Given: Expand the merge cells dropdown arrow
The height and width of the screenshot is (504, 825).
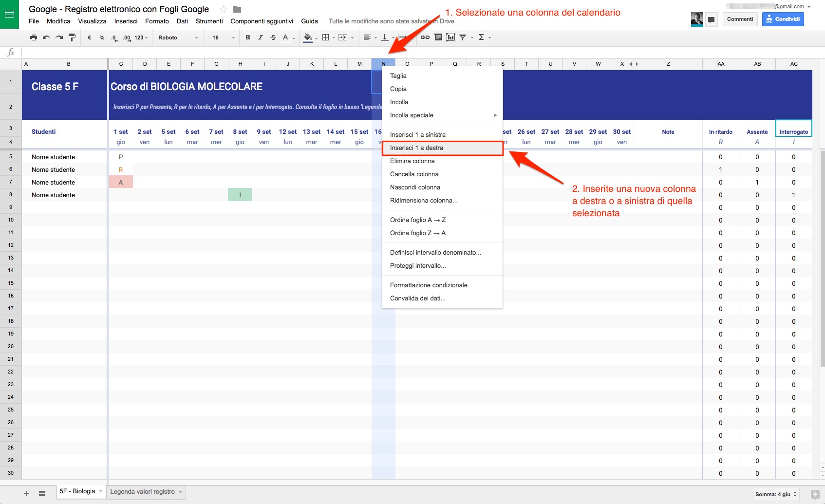Looking at the screenshot, I should (x=352, y=37).
